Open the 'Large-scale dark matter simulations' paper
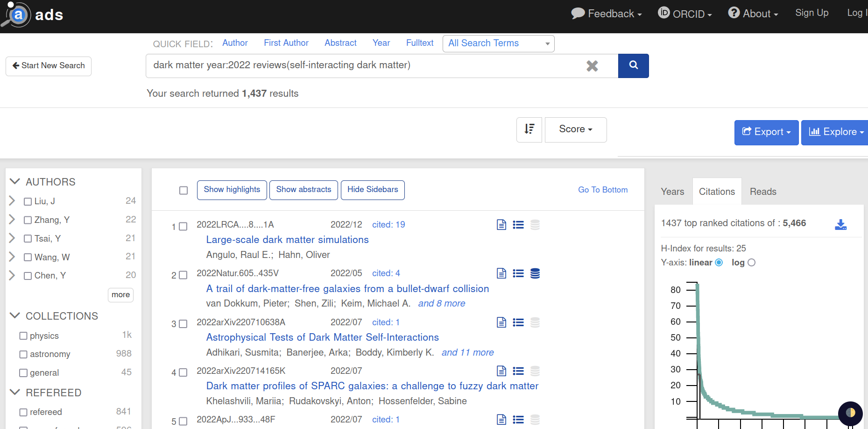This screenshot has height=429, width=868. pyautogui.click(x=287, y=240)
